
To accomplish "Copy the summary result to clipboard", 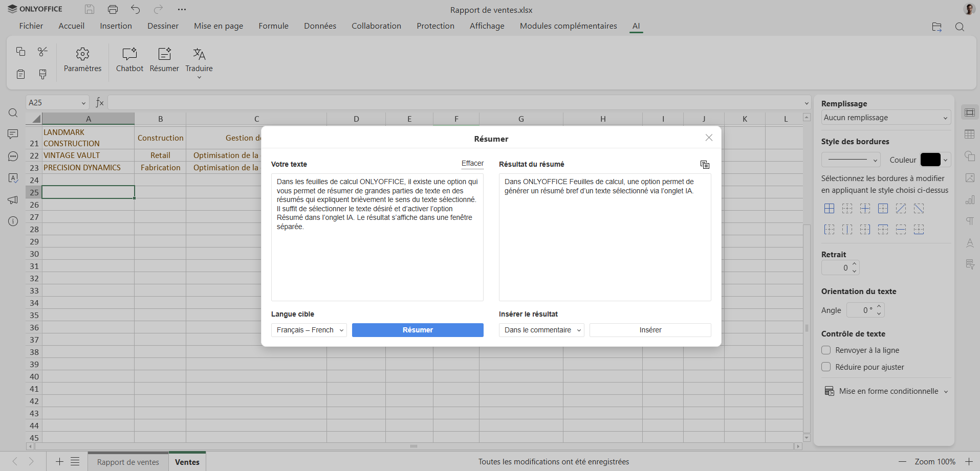I will [x=705, y=164].
